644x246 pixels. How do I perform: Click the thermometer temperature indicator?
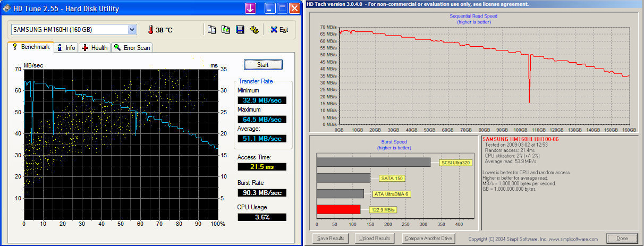click(x=151, y=30)
